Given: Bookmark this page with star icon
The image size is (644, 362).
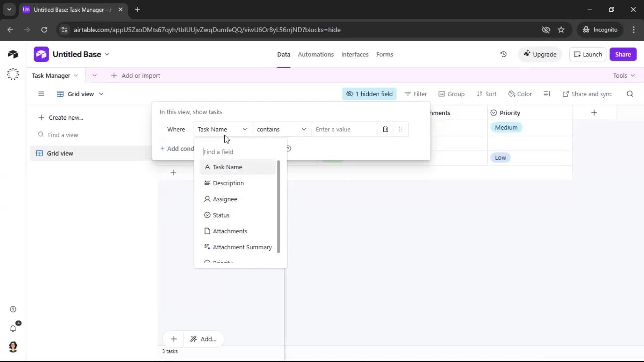Looking at the screenshot, I should 561,30.
